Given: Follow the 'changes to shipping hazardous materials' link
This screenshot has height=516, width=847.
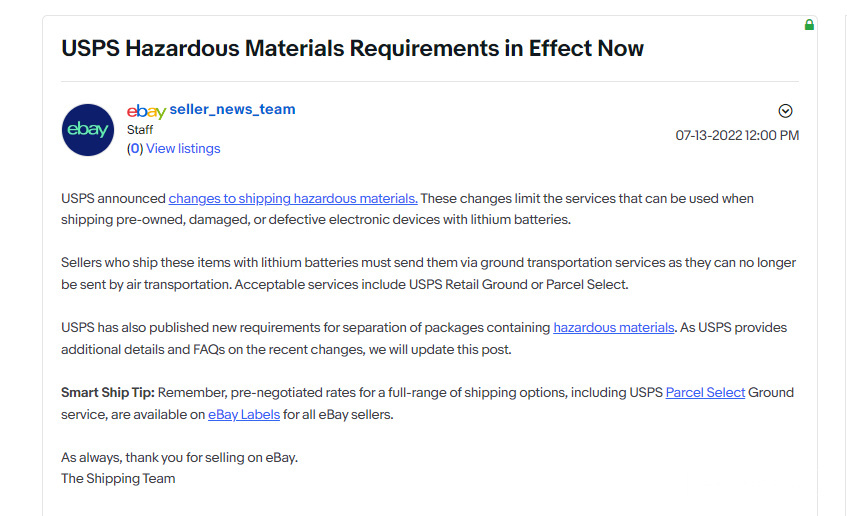Looking at the screenshot, I should pyautogui.click(x=293, y=198).
